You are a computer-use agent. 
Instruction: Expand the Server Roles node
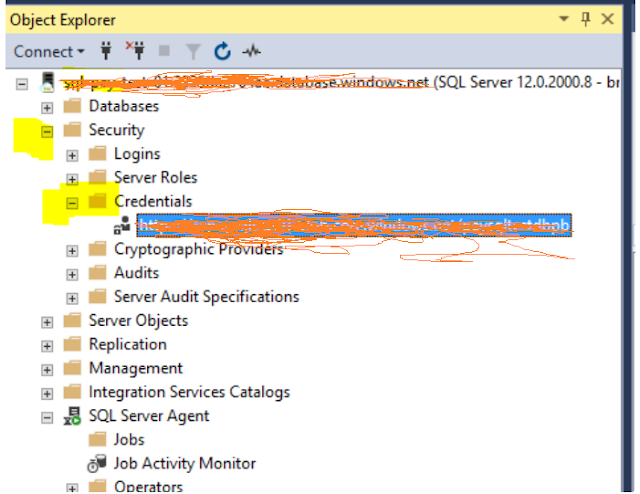(x=72, y=179)
